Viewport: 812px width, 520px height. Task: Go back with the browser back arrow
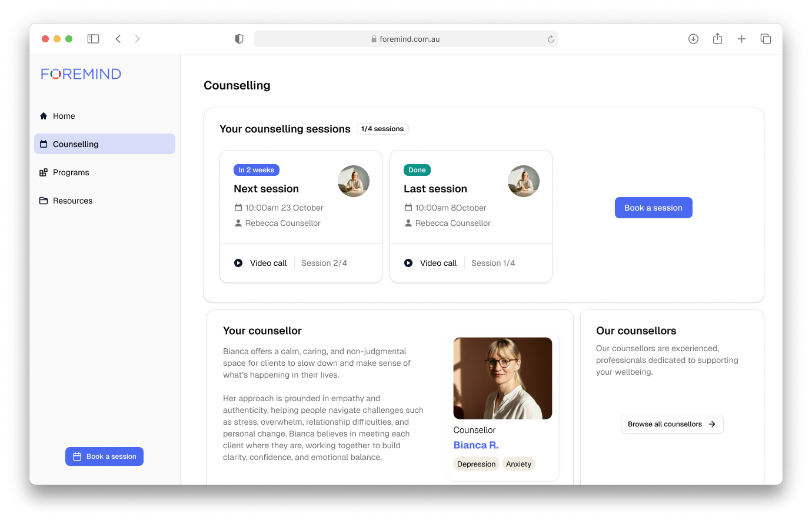tap(118, 39)
